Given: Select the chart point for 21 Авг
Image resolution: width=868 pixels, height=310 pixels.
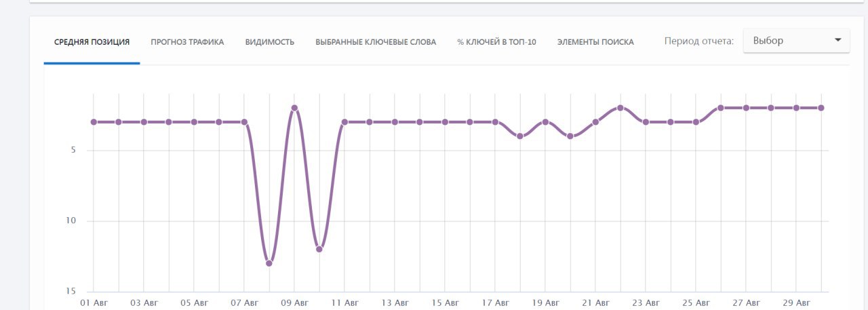Looking at the screenshot, I should pos(595,122).
